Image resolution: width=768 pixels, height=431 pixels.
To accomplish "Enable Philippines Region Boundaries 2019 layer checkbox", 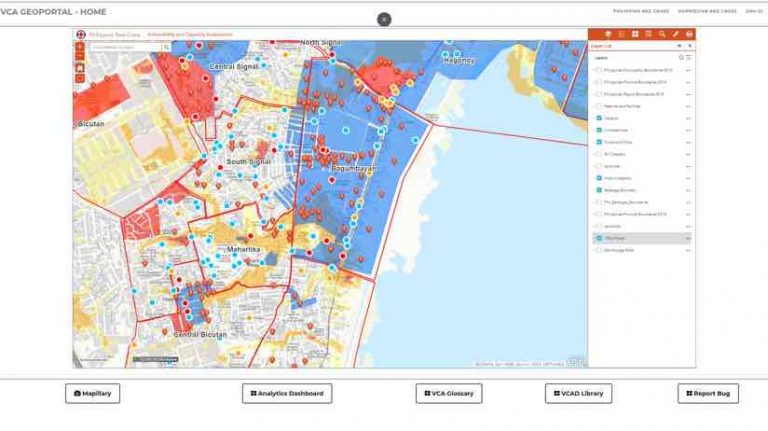I will (x=599, y=94).
